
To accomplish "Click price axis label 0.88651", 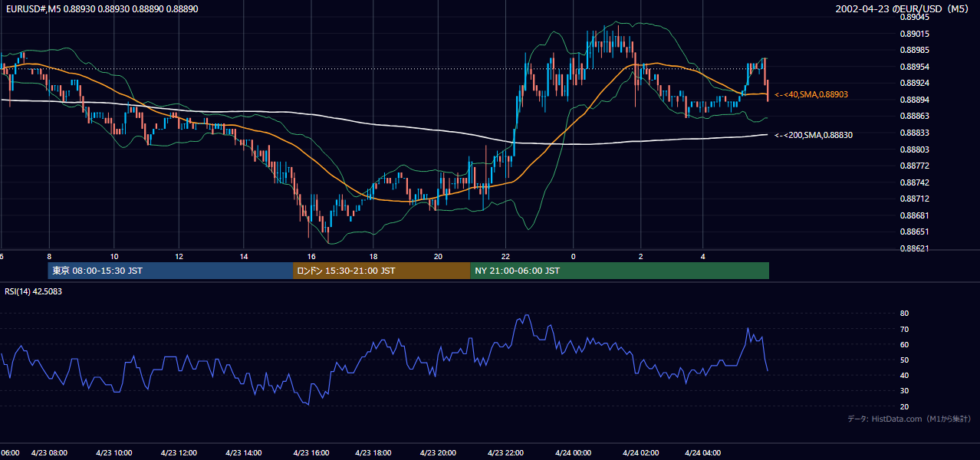I will point(915,232).
